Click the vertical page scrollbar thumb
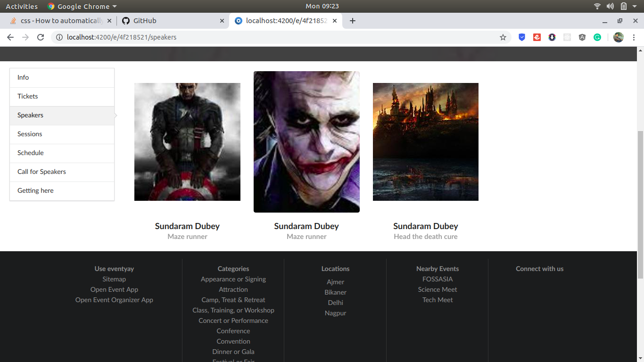 640,205
